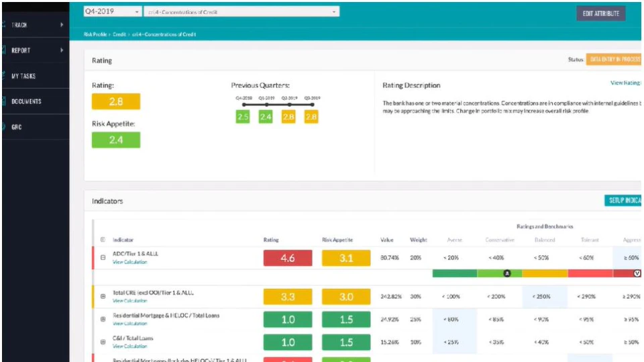Image resolution: width=644 pixels, height=362 pixels.
Task: Expand the Track menu arrow
Action: [x=62, y=25]
